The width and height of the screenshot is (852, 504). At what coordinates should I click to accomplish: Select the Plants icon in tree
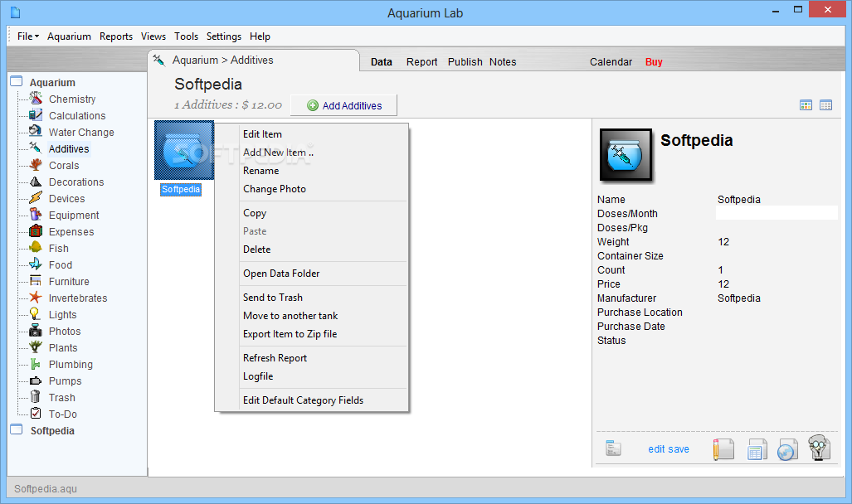coord(36,347)
